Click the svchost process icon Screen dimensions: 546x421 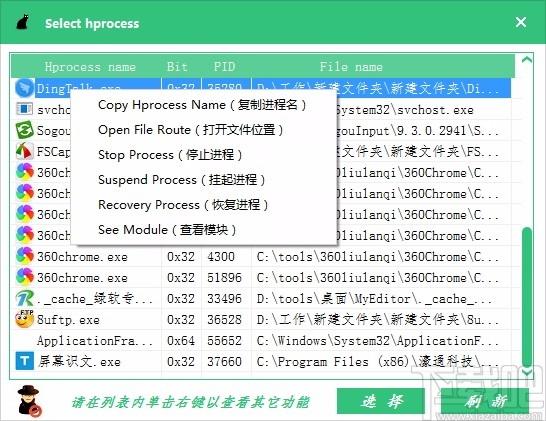point(24,109)
